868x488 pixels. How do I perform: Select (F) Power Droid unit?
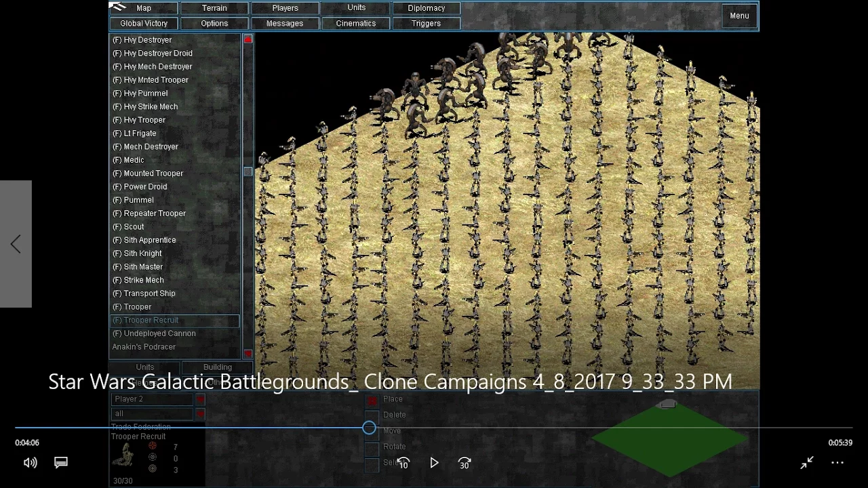coord(175,186)
